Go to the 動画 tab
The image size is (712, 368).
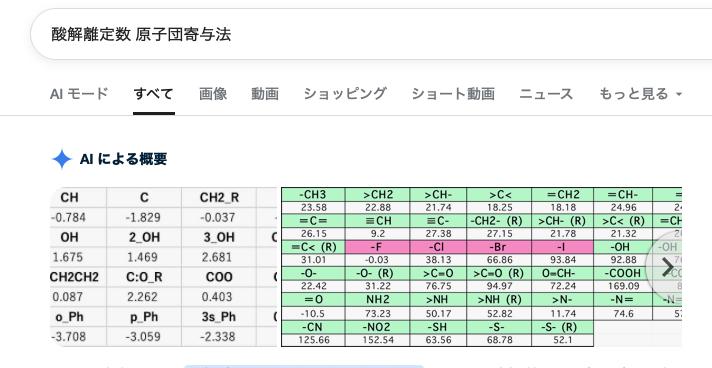[x=265, y=94]
